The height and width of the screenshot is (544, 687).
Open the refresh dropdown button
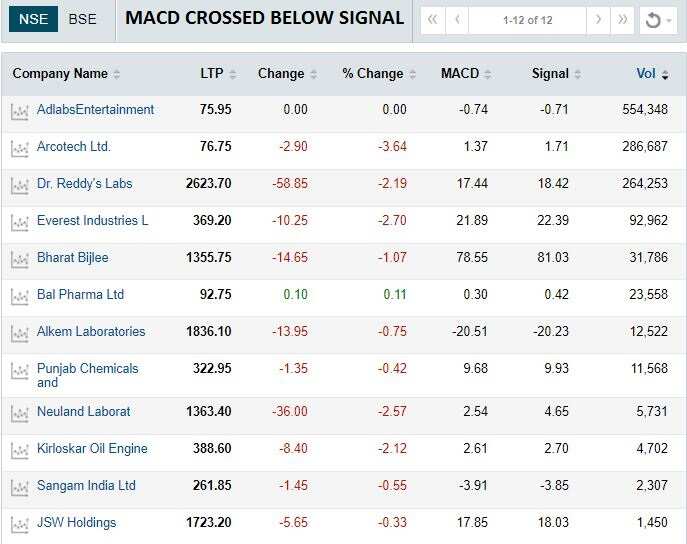pyautogui.click(x=657, y=20)
